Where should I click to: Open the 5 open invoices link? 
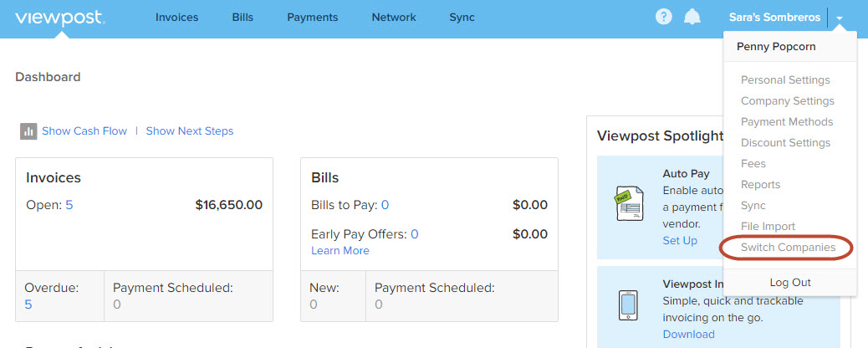point(69,205)
